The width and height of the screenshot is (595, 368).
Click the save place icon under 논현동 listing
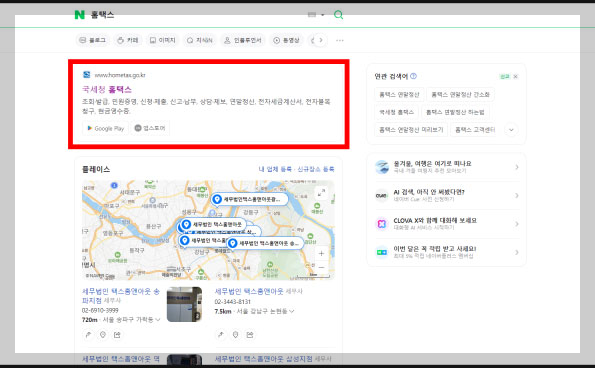(235, 335)
